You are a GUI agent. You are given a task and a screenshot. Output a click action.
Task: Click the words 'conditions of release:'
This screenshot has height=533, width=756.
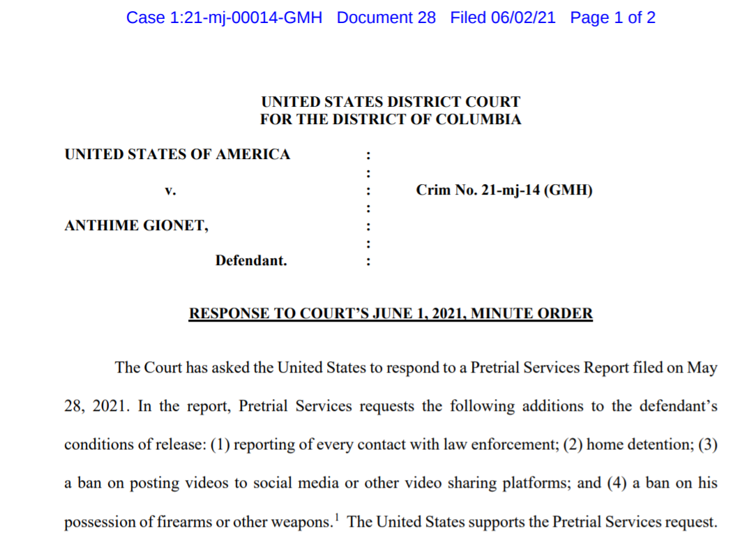(135, 444)
